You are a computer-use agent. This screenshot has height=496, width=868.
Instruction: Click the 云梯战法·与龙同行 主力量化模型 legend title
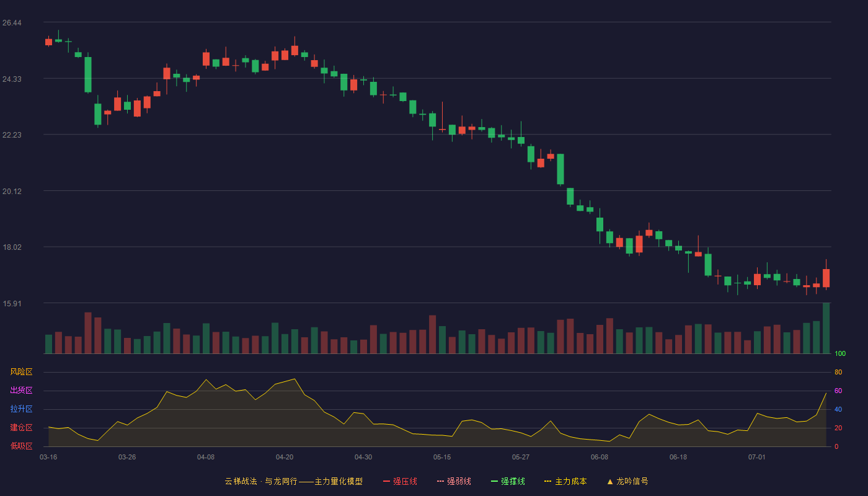294,482
